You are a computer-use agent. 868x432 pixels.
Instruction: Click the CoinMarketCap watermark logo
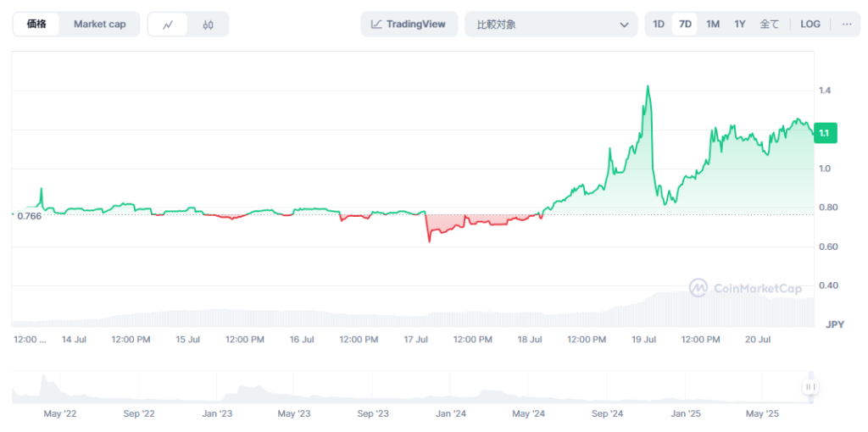(745, 289)
